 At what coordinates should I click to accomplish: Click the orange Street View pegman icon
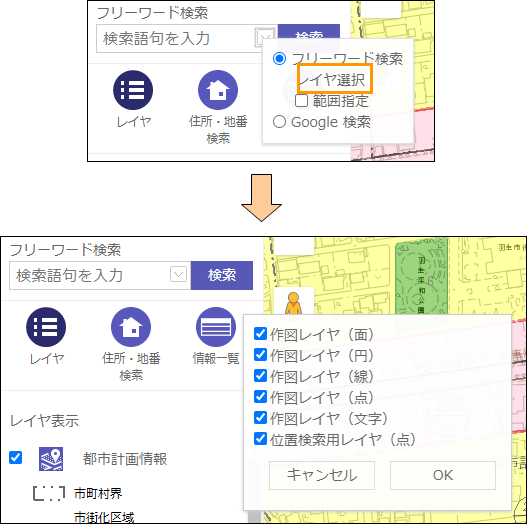click(x=293, y=304)
